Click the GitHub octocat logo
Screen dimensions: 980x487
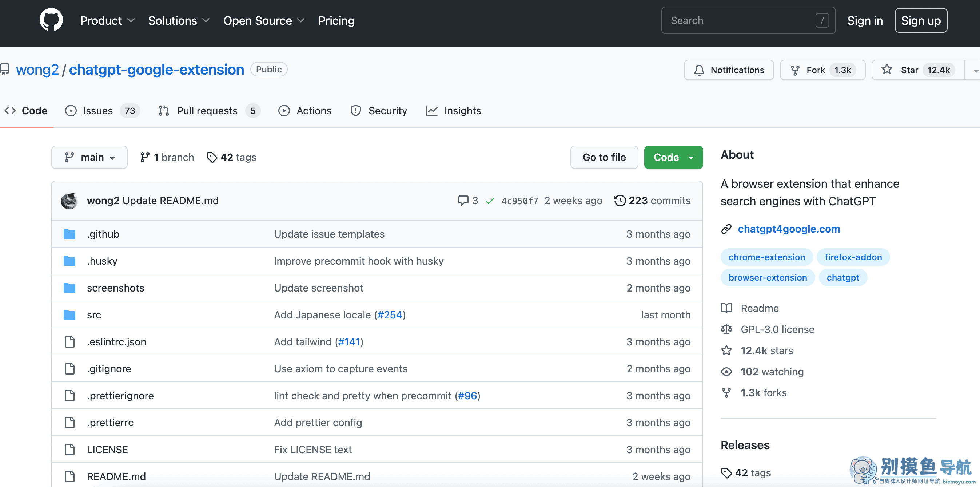click(x=51, y=20)
